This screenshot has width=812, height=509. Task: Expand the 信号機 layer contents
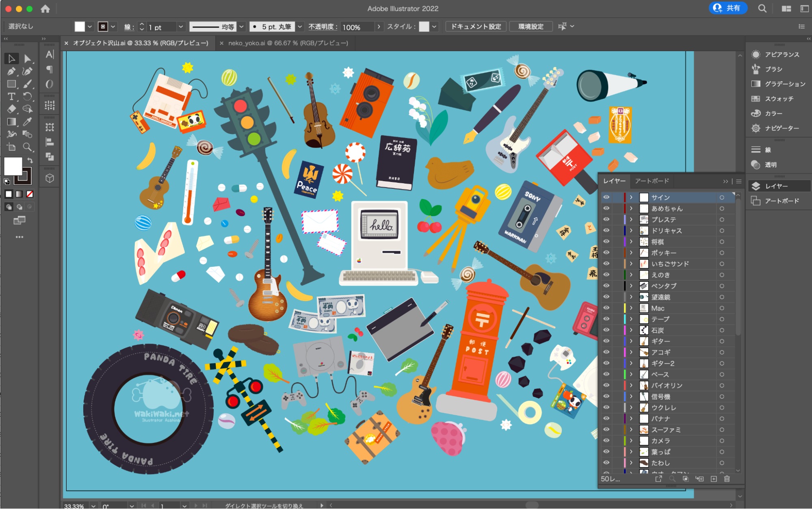click(631, 396)
